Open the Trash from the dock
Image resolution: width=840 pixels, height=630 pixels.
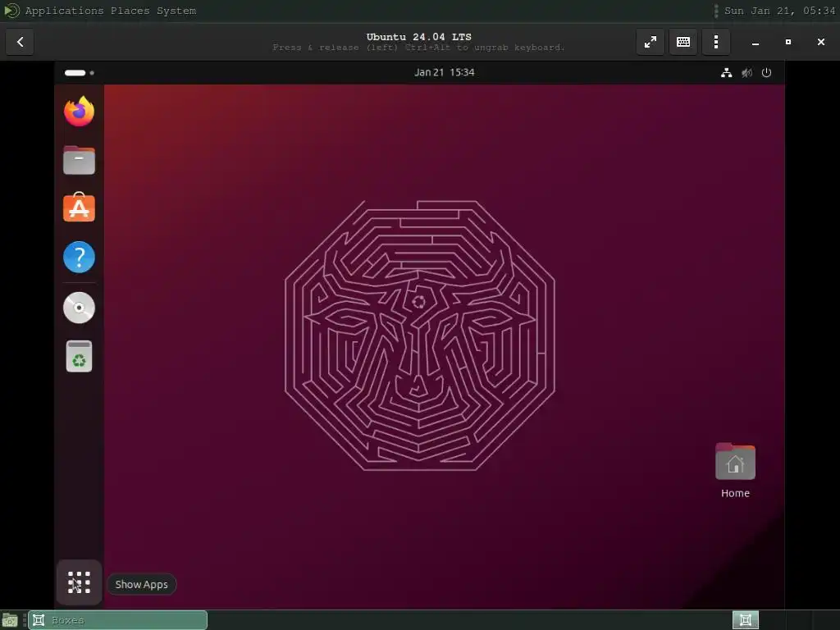(80, 356)
